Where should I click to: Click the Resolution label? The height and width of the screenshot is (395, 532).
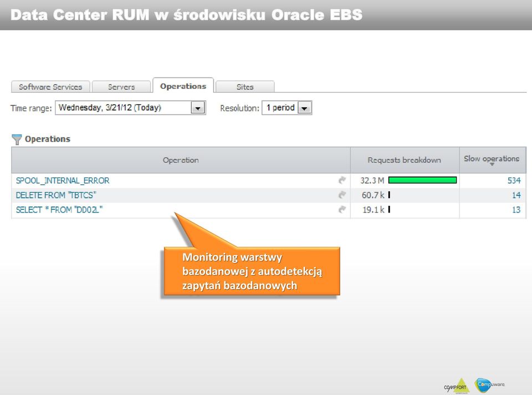tap(239, 108)
